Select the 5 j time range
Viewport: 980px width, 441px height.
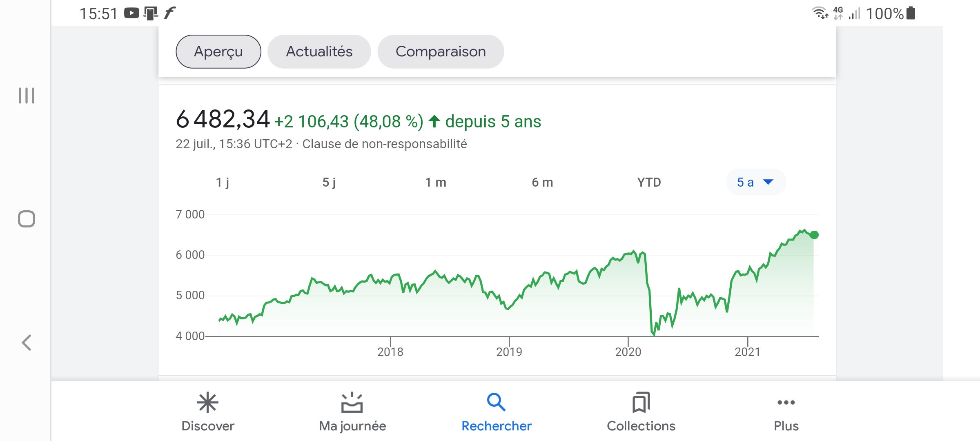(329, 182)
